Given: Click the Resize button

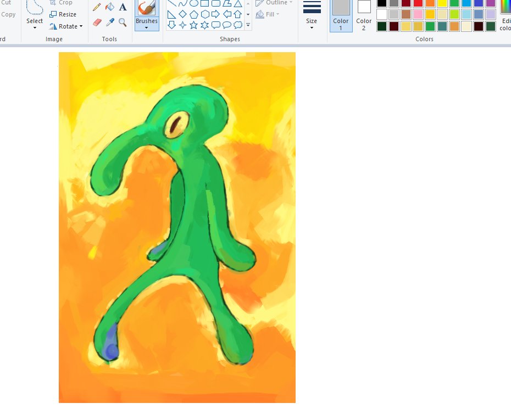Looking at the screenshot, I should [63, 14].
